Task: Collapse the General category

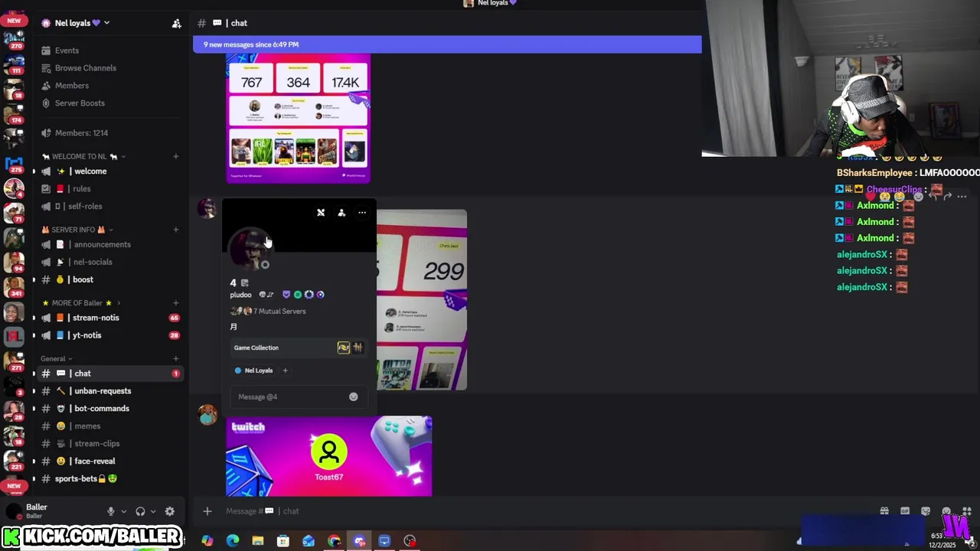Action: tap(56, 359)
